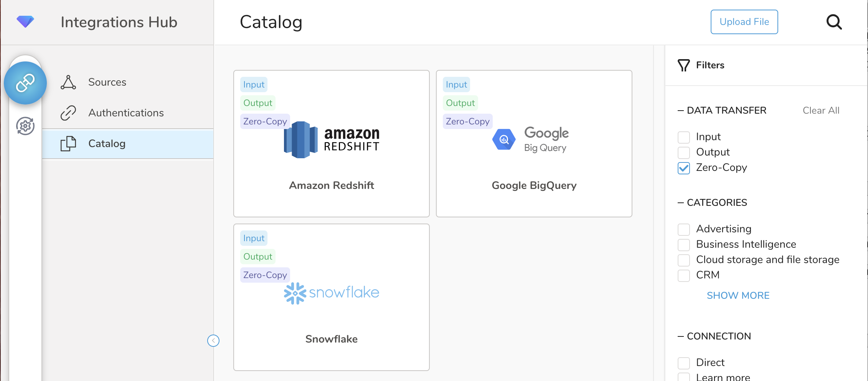This screenshot has height=381, width=868.
Task: Check the Direct connection checkbox
Action: click(x=684, y=363)
